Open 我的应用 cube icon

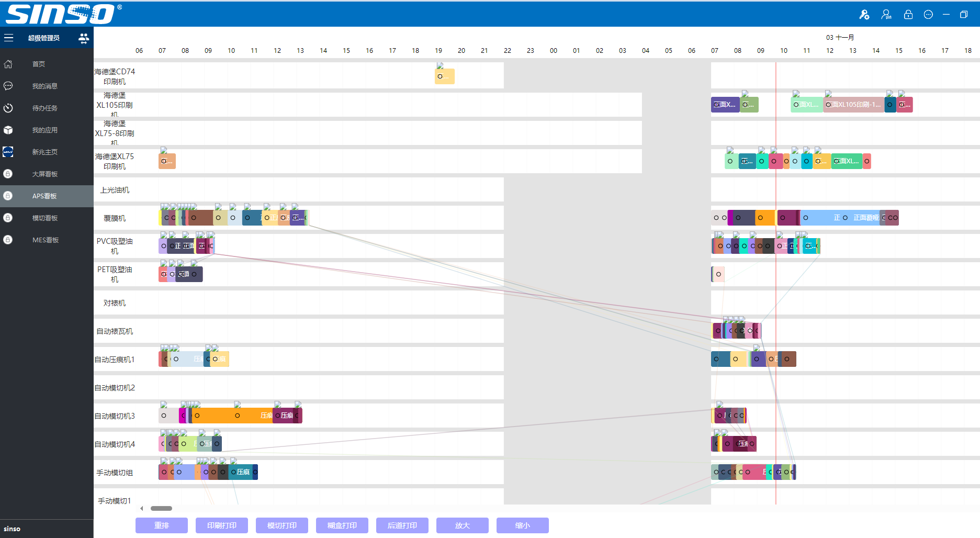click(8, 130)
